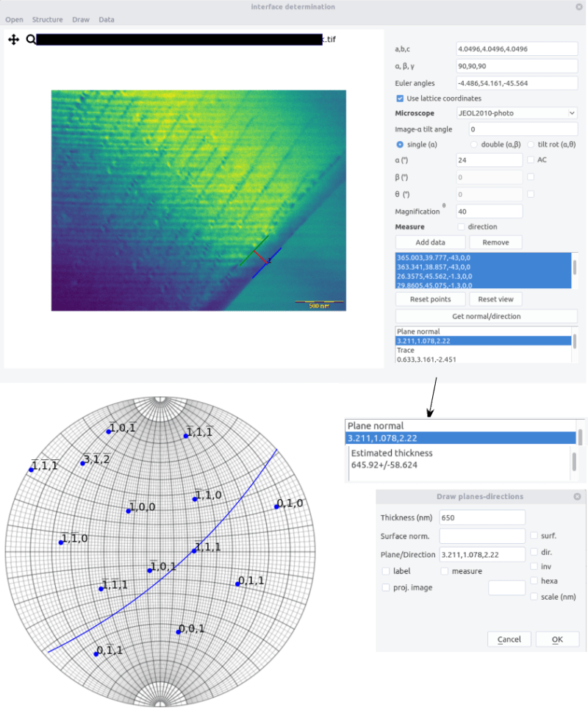
Task: Click the Reset points button
Action: pyautogui.click(x=430, y=299)
